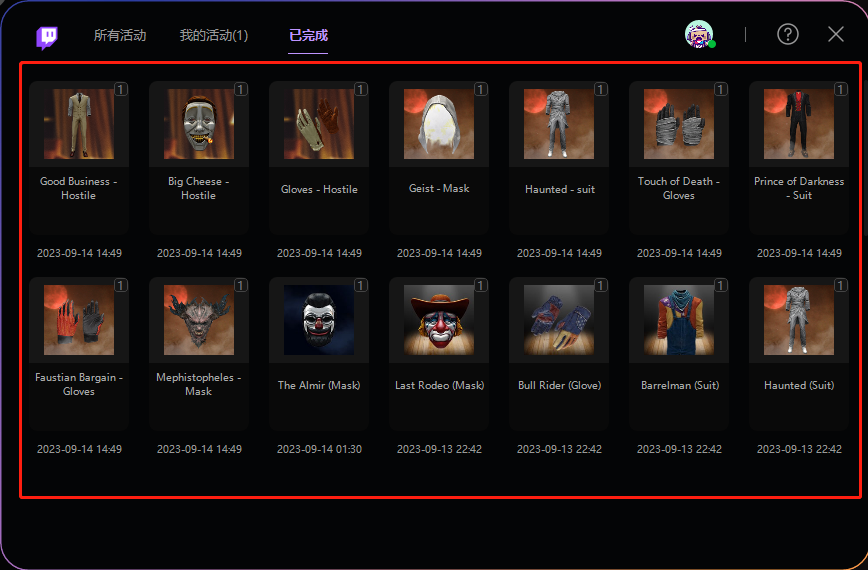
Task: Click the 'Barrelman (Suit)' label
Action: point(680,385)
